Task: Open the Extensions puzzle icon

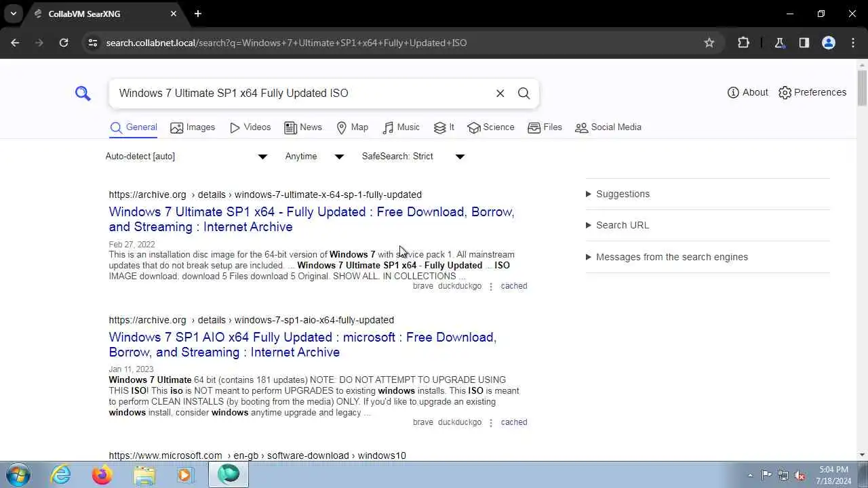Action: pyautogui.click(x=743, y=43)
